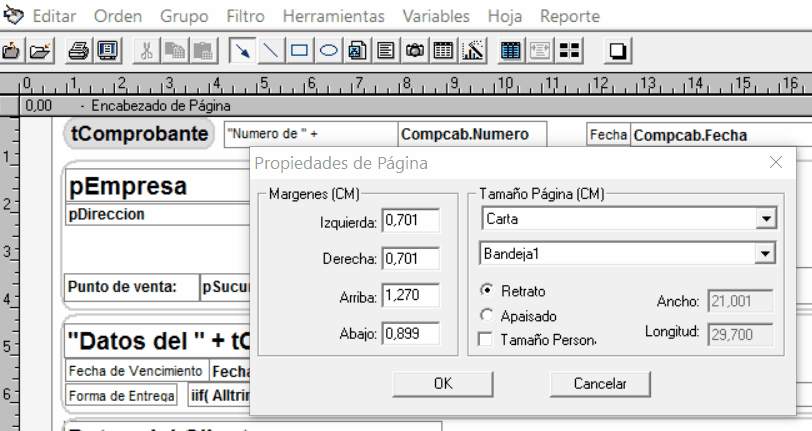Select the ellipse shape tool
The width and height of the screenshot is (812, 431).
tap(328, 51)
